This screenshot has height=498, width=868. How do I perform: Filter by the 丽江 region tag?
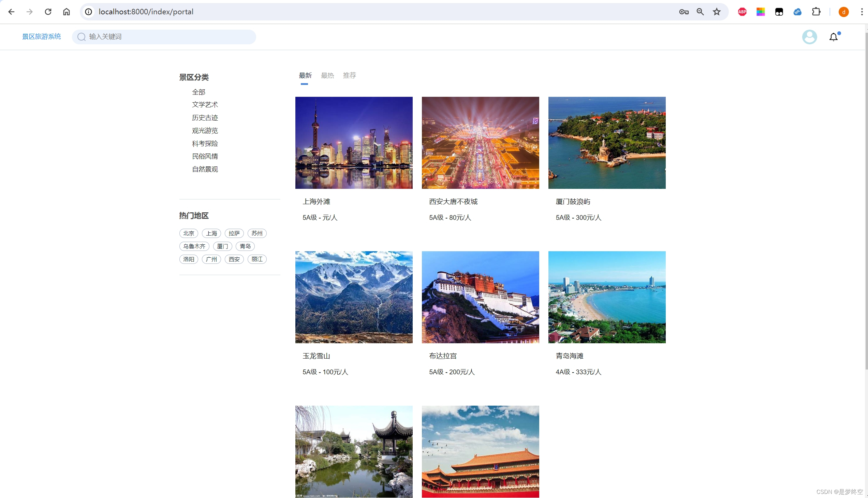click(x=256, y=259)
